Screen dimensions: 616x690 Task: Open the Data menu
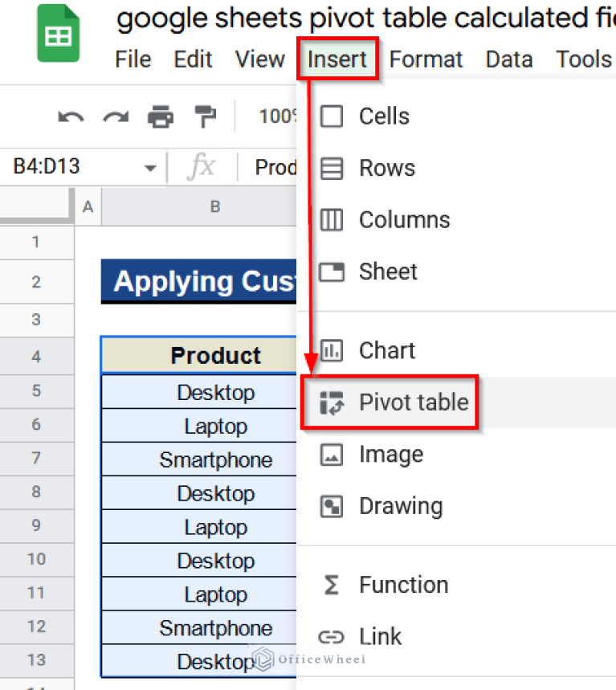[x=508, y=59]
